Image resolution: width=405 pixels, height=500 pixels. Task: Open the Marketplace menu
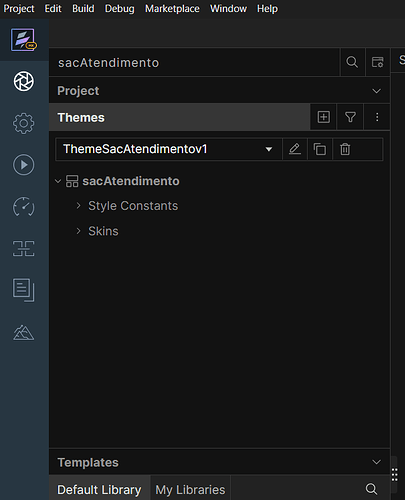click(172, 8)
